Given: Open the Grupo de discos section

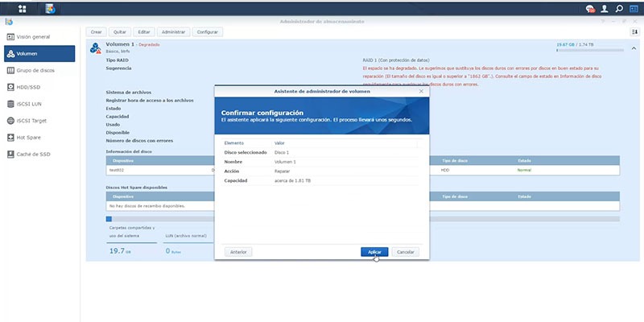Looking at the screenshot, I should click(39, 71).
